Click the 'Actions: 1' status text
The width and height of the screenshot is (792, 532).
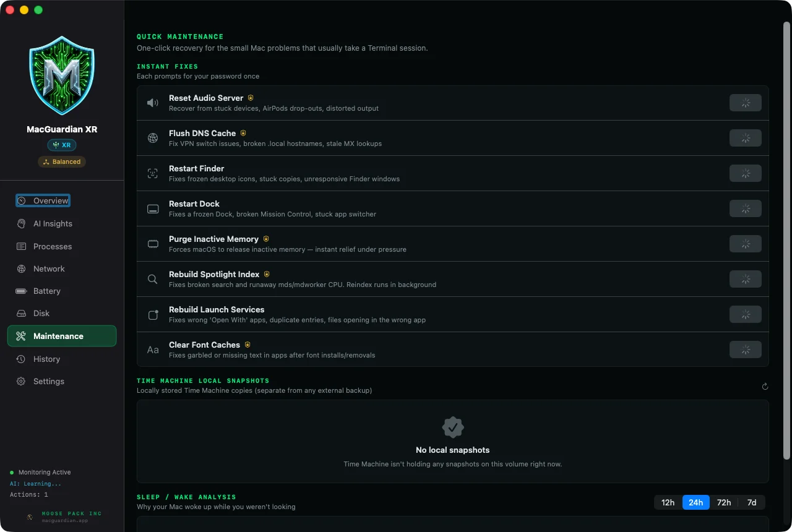coord(29,494)
